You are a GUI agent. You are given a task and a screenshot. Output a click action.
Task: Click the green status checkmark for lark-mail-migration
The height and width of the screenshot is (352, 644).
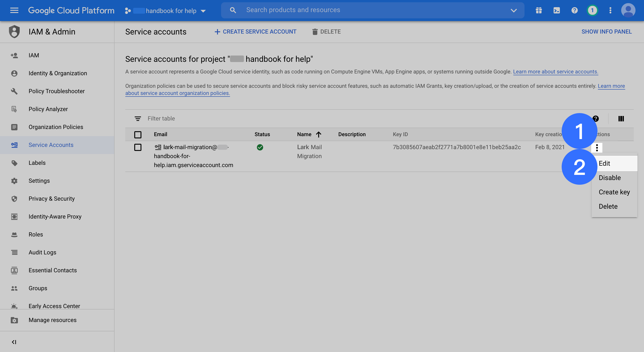tap(260, 147)
